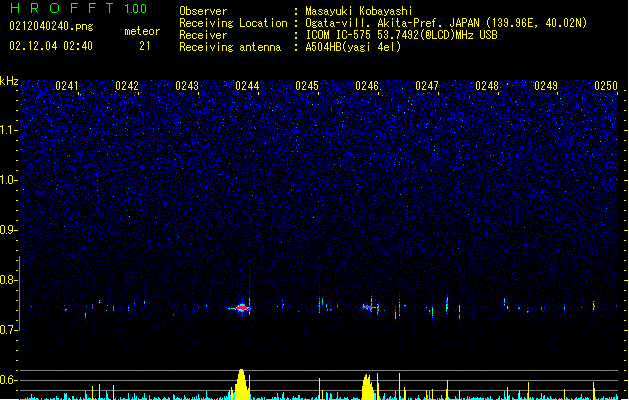Click the Receiver field label
The image size is (629, 400).
coord(203,35)
